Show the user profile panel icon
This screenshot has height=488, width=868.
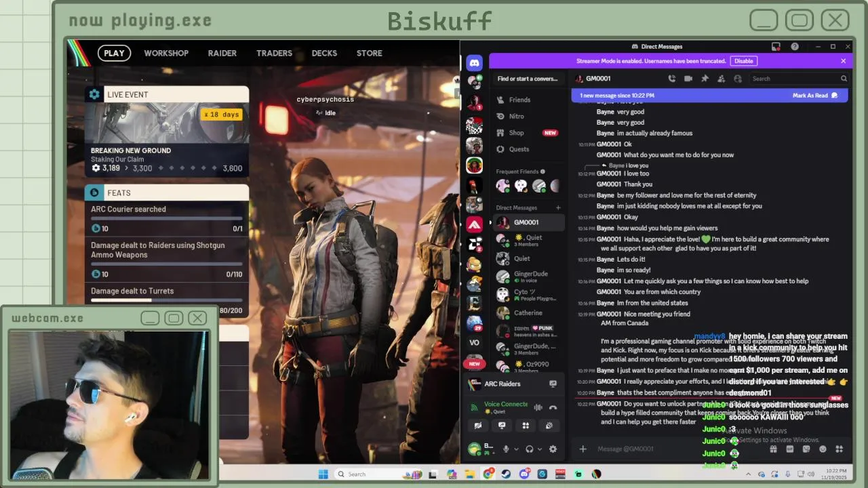coord(738,79)
